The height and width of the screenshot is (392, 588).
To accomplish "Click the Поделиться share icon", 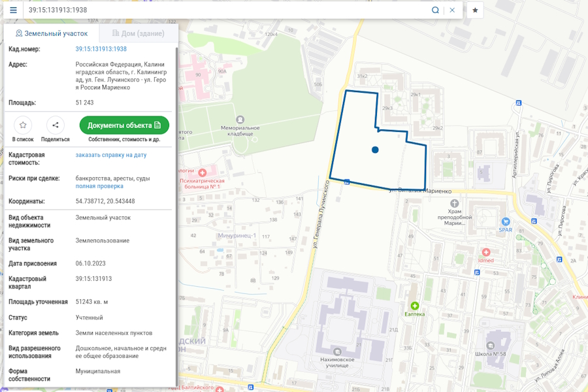I will pyautogui.click(x=56, y=125).
